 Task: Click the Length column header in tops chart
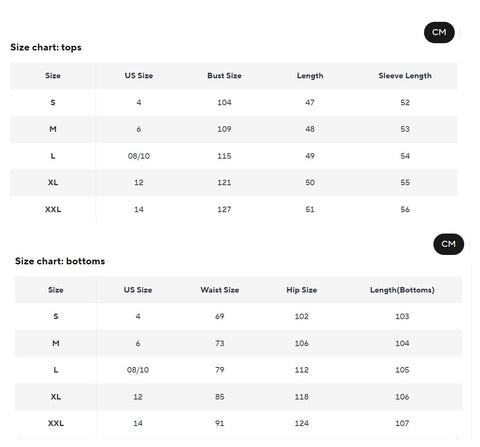[x=310, y=76]
